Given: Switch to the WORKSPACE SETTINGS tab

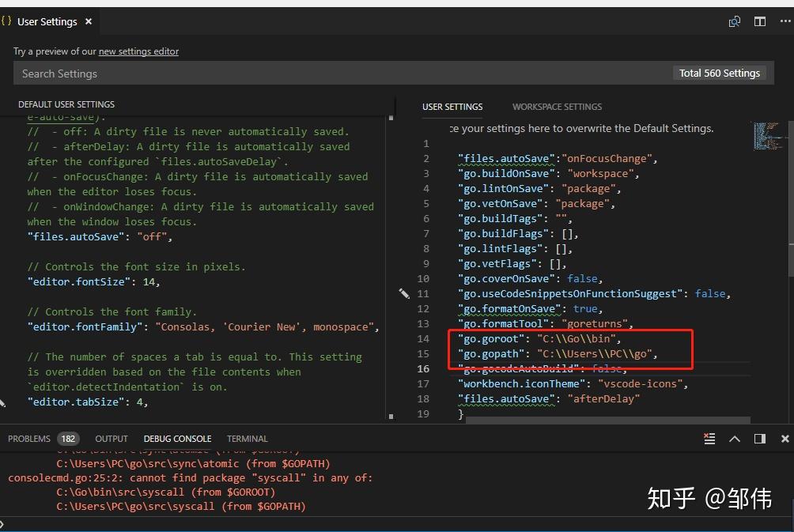Looking at the screenshot, I should tap(557, 107).
